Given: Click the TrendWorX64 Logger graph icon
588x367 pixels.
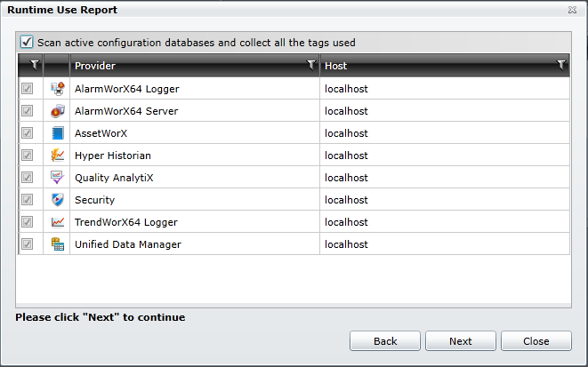Looking at the screenshot, I should point(57,222).
